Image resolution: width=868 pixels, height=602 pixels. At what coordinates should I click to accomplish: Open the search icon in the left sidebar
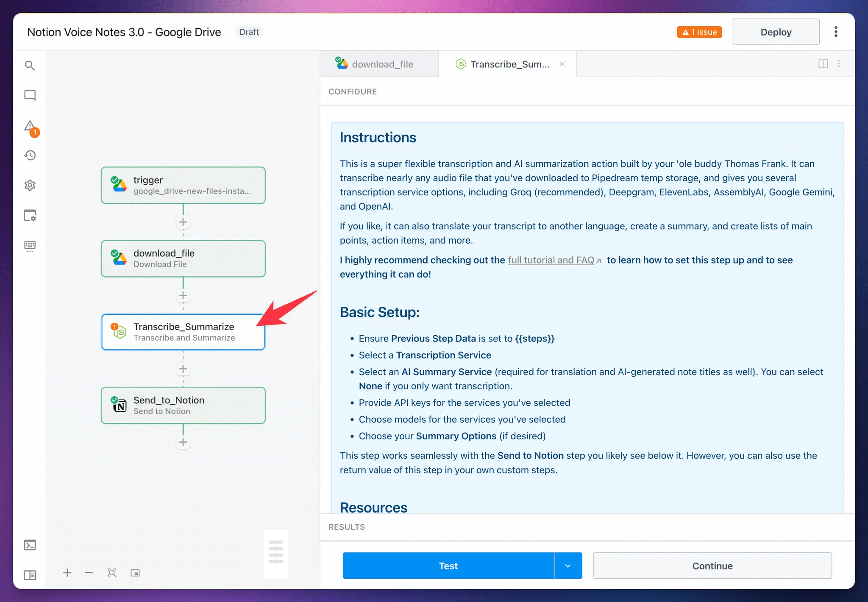pos(30,65)
